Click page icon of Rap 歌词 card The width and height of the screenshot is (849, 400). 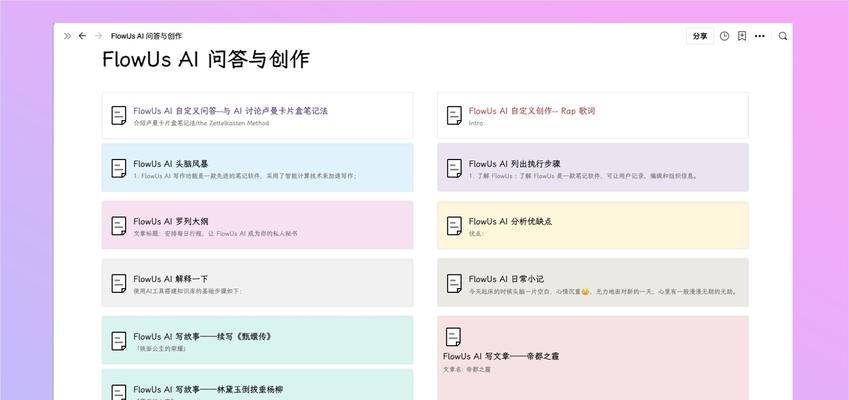click(x=454, y=115)
